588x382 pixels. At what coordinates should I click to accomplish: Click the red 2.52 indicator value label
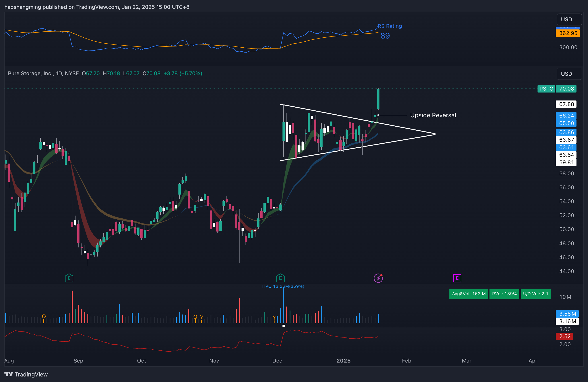(x=565, y=336)
